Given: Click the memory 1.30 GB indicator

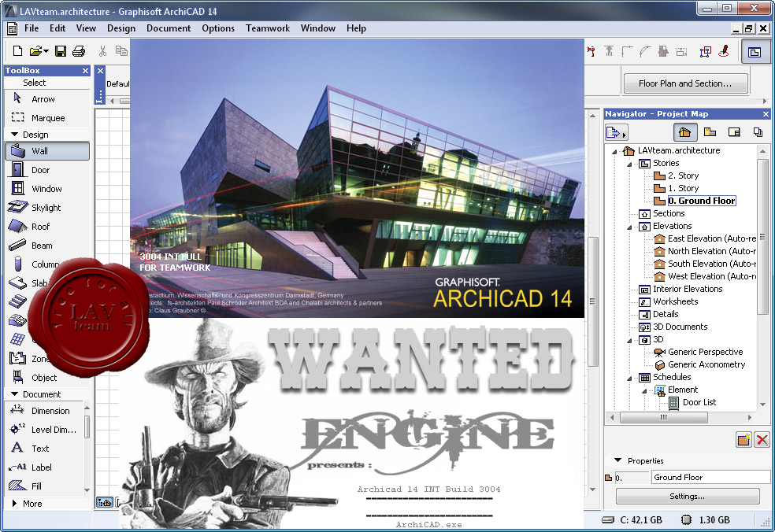Looking at the screenshot, I should [706, 519].
